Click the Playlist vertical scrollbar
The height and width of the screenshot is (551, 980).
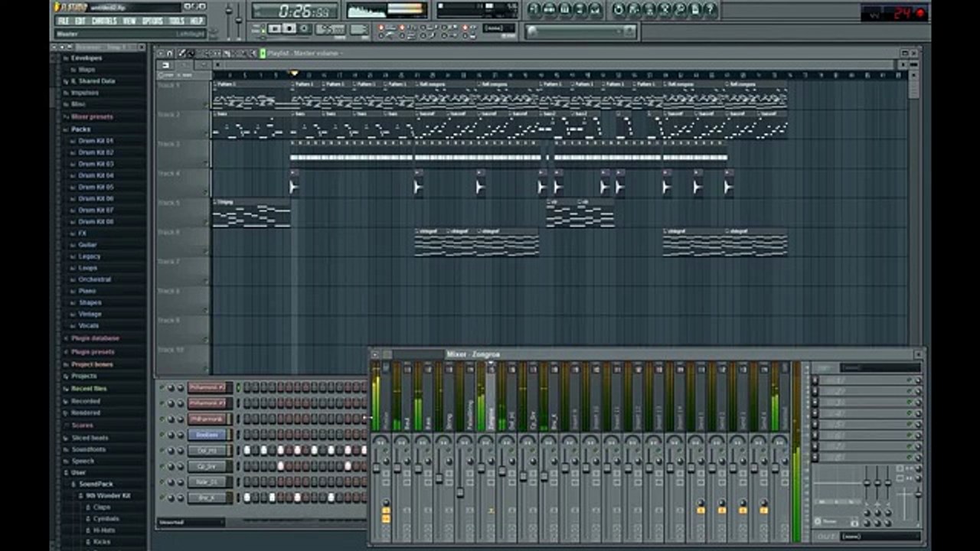pos(913,84)
